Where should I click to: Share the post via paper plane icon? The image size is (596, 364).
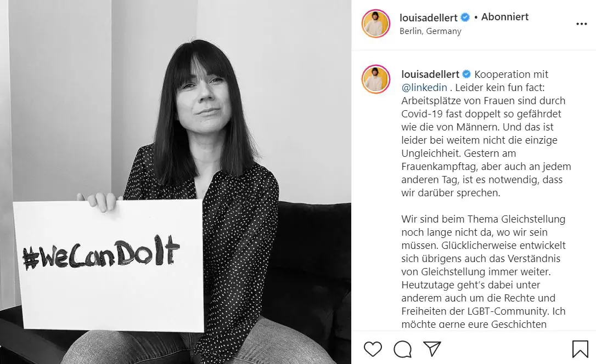(432, 349)
